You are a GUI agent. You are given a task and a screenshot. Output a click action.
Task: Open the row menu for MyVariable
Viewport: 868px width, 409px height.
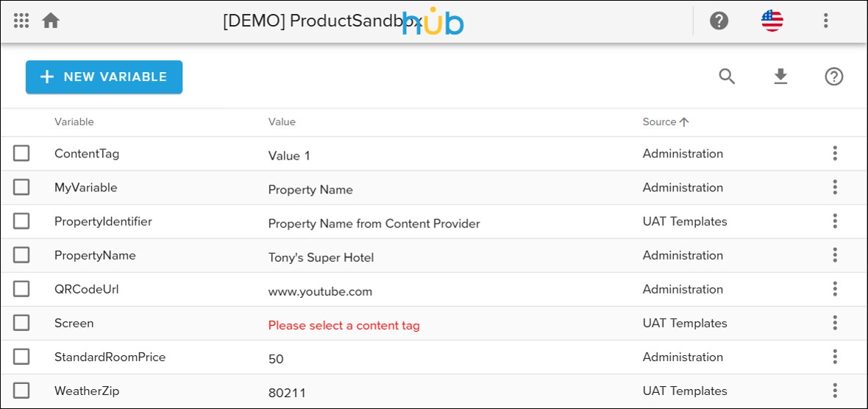(x=835, y=188)
